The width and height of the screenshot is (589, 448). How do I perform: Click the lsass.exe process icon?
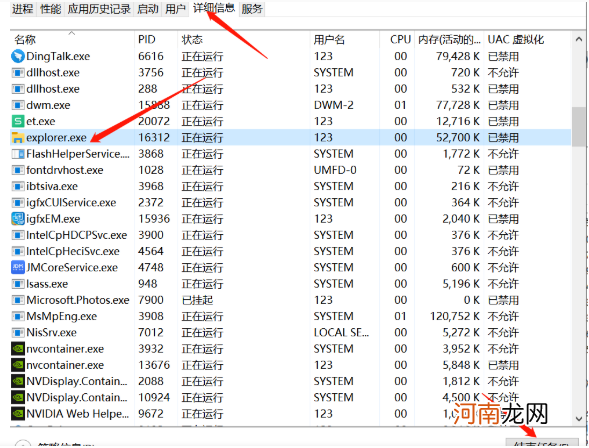point(18,284)
